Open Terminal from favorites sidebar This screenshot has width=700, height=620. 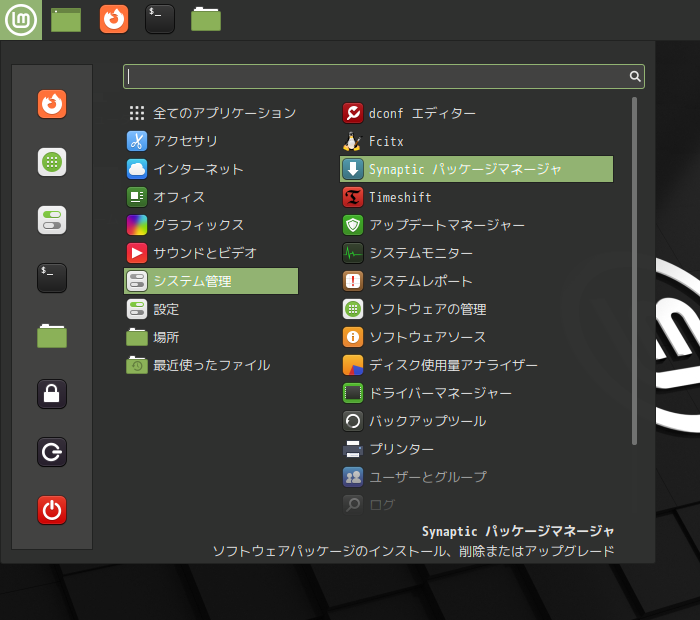(x=52, y=278)
